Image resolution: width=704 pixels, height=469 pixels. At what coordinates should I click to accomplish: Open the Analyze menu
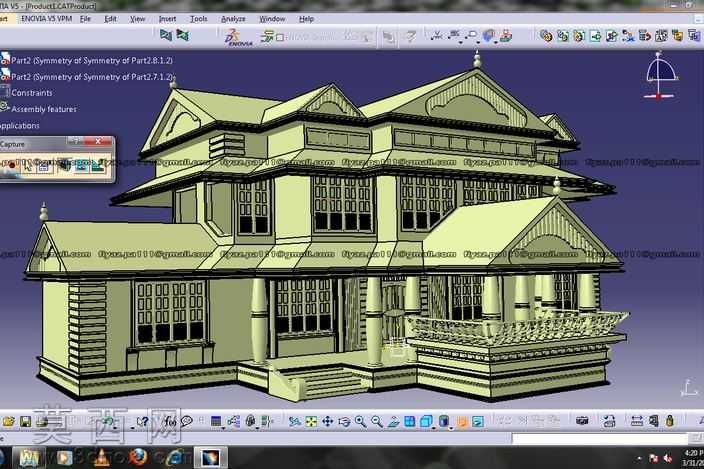point(233,19)
